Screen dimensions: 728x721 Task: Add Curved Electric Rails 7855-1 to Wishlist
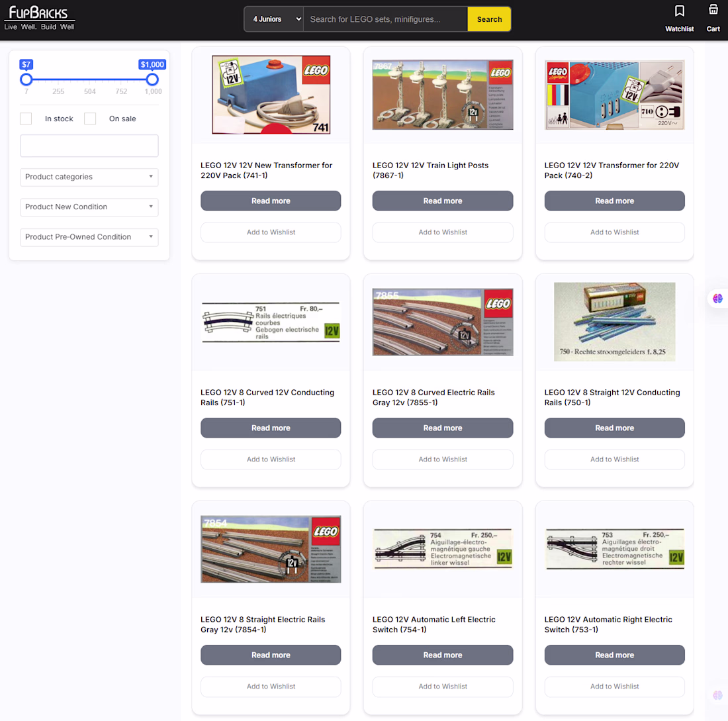(443, 459)
